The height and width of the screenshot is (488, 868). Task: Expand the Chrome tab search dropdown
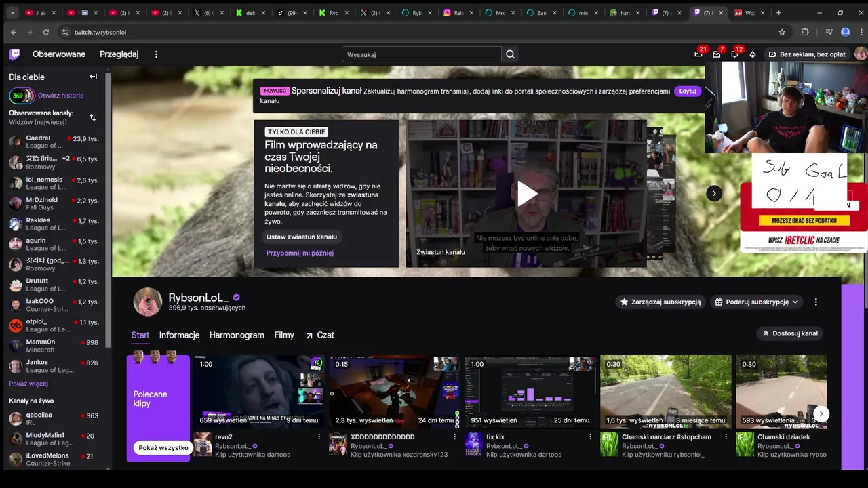[x=11, y=13]
